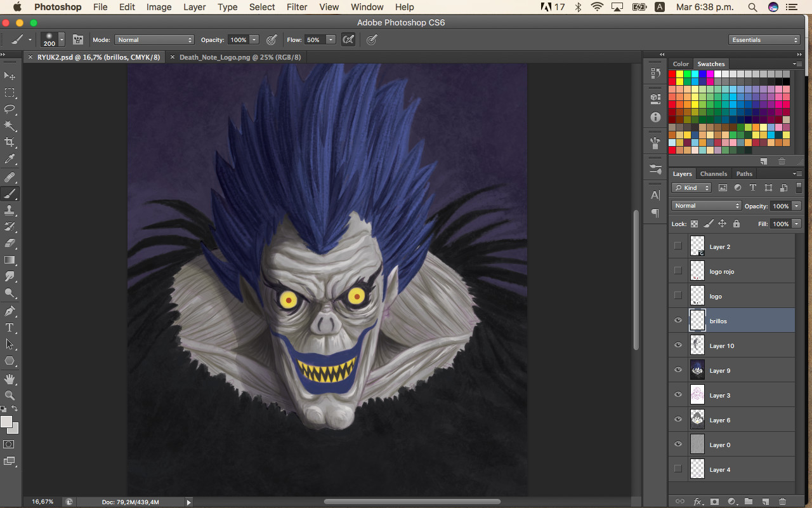Open the brush preset picker arrow
This screenshot has height=508, width=812.
click(x=62, y=39)
